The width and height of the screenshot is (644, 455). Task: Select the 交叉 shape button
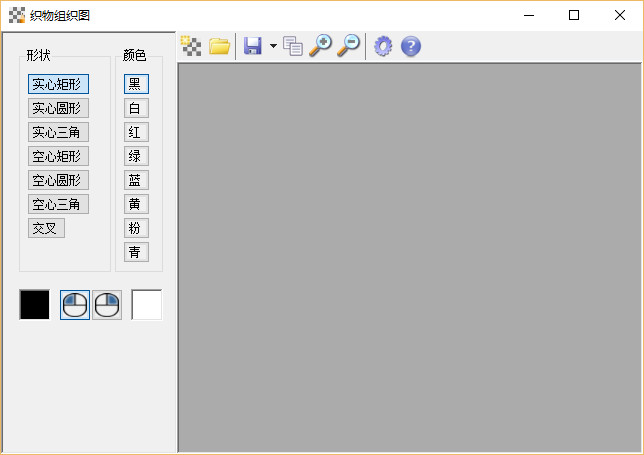(x=46, y=228)
